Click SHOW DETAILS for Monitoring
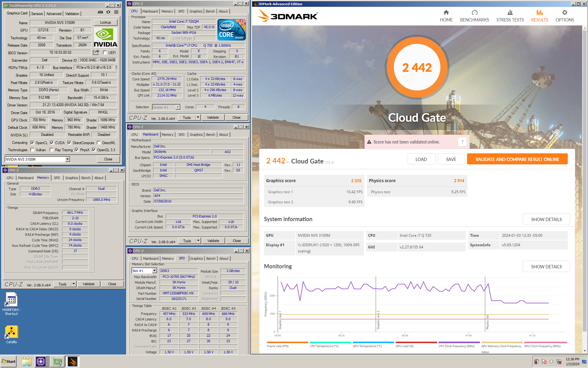This screenshot has width=588, height=368. point(546,266)
